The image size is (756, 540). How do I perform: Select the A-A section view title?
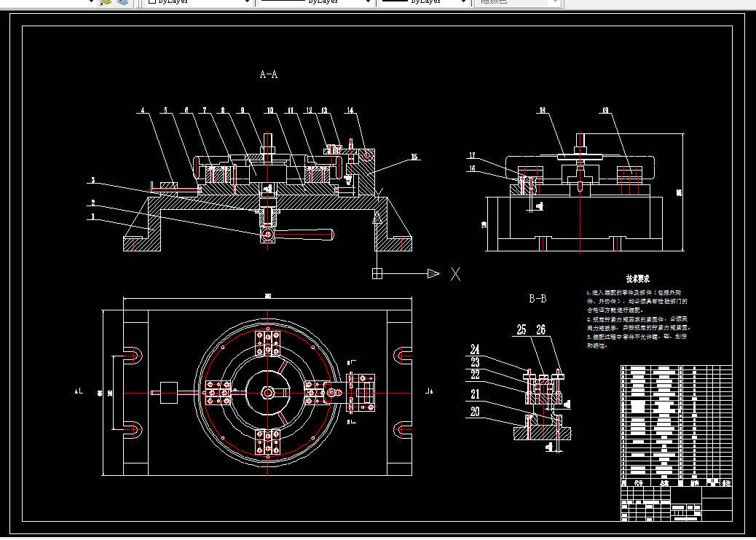tap(269, 74)
